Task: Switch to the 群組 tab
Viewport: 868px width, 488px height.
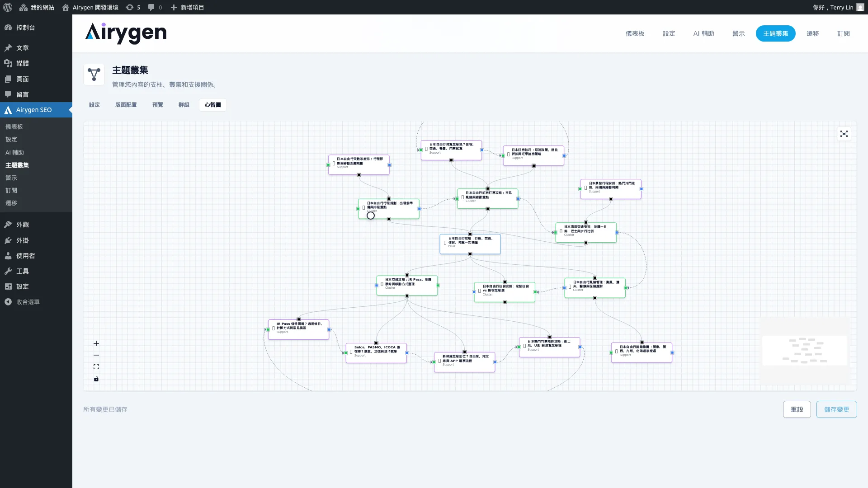Action: 184,105
